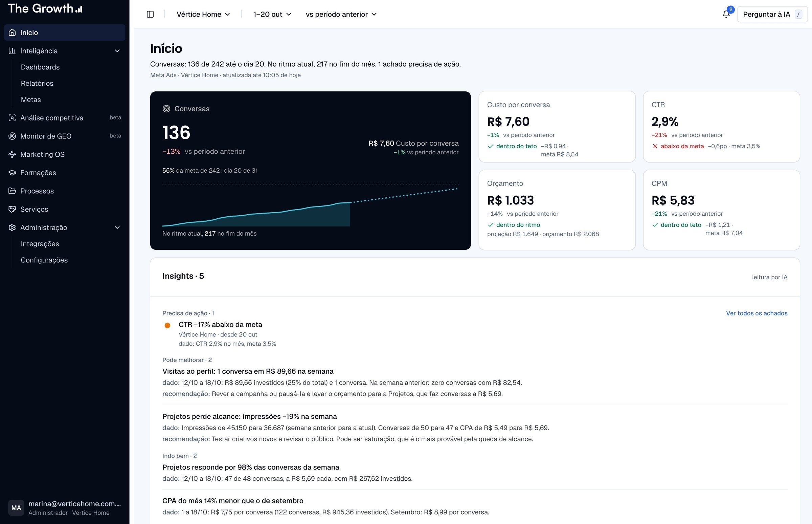Click the Administração gear icon

12,227
